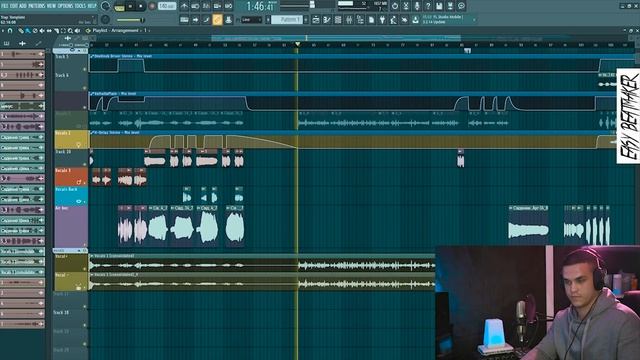Click the Vocals Back blue track header
This screenshot has width=640, height=360.
pos(71,196)
